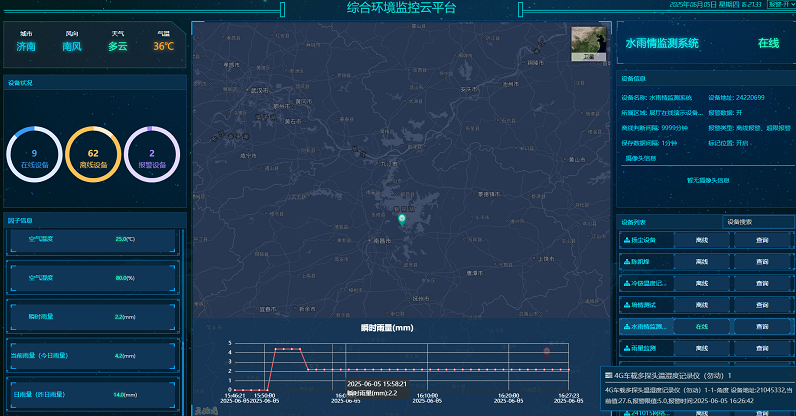Click query button for 水雨情监测 row

pyautogui.click(x=762, y=327)
